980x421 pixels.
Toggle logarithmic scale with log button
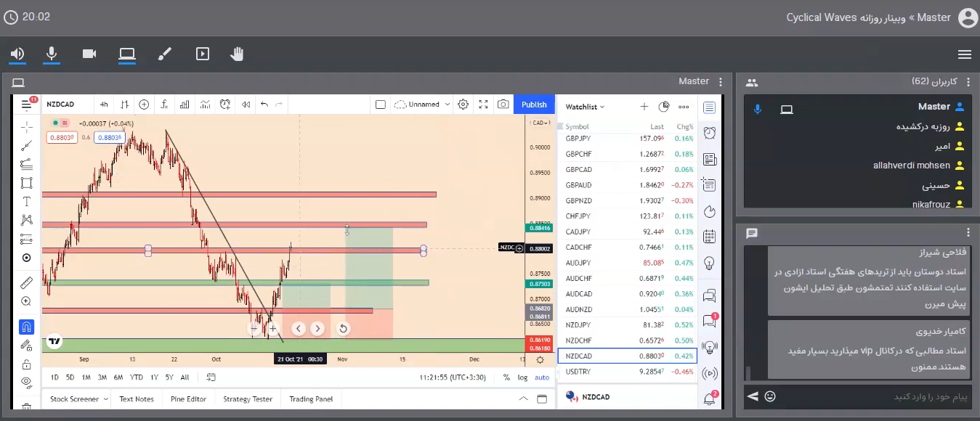click(522, 377)
